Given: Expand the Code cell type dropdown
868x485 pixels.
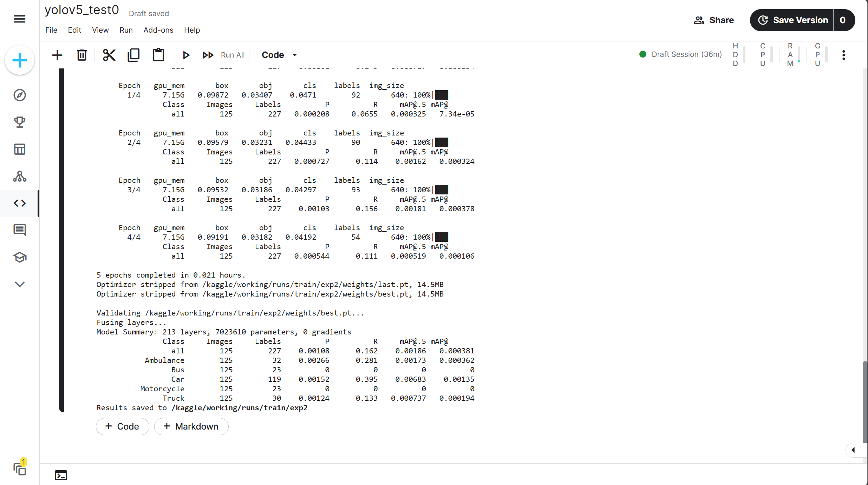Looking at the screenshot, I should (294, 55).
